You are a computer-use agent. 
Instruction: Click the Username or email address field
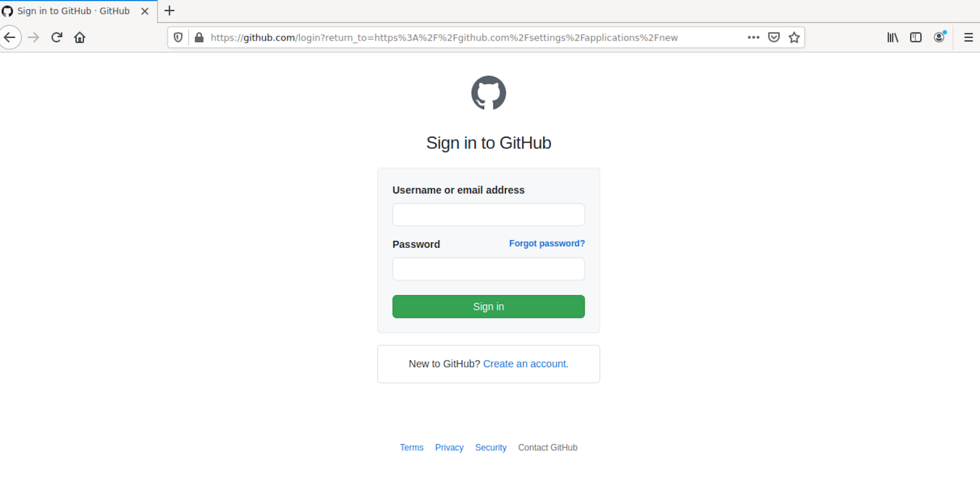(488, 215)
